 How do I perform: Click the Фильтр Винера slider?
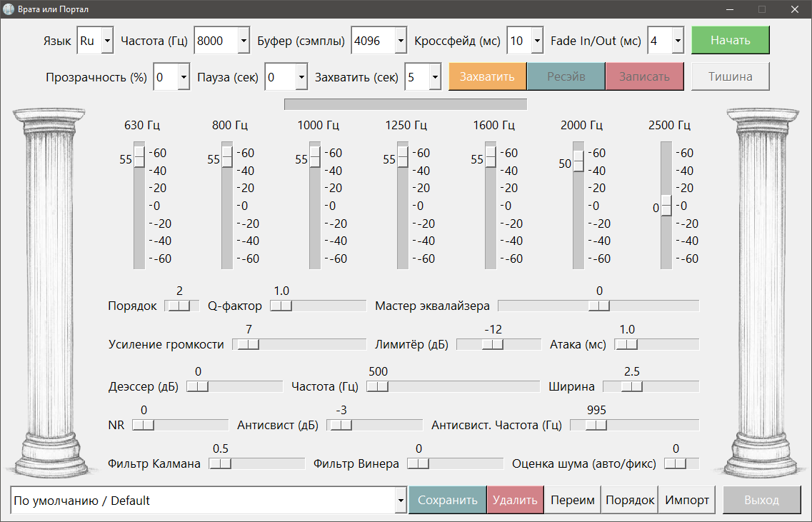pos(455,463)
